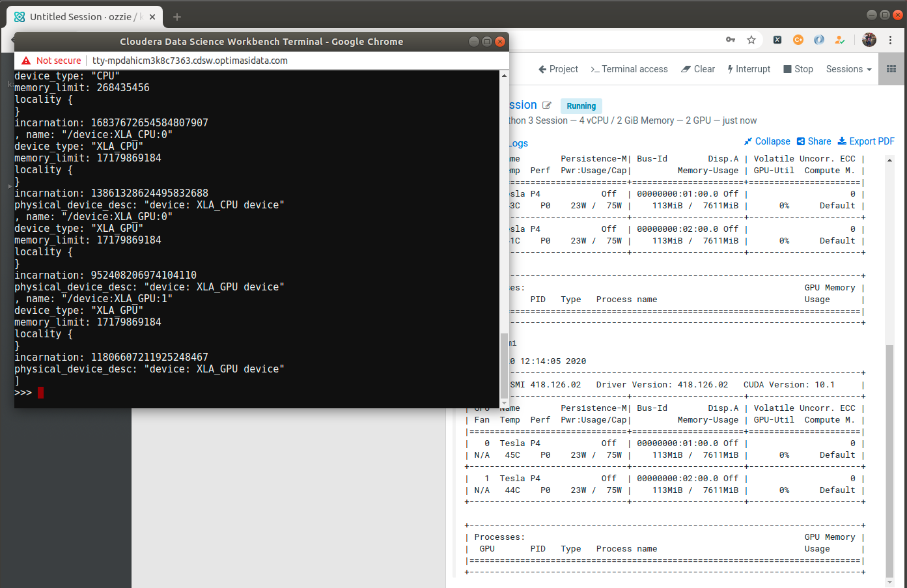Click the Not secure warning icon
Image resolution: width=907 pixels, height=588 pixels.
[26, 61]
